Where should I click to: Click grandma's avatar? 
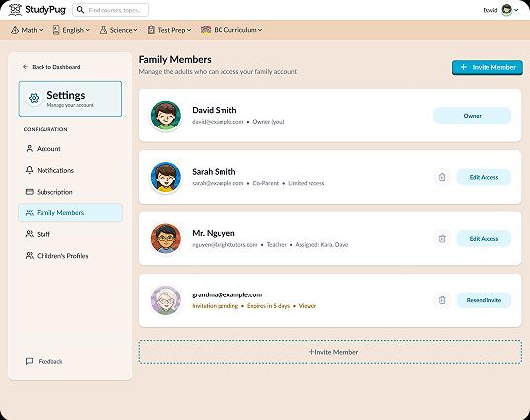tap(166, 300)
